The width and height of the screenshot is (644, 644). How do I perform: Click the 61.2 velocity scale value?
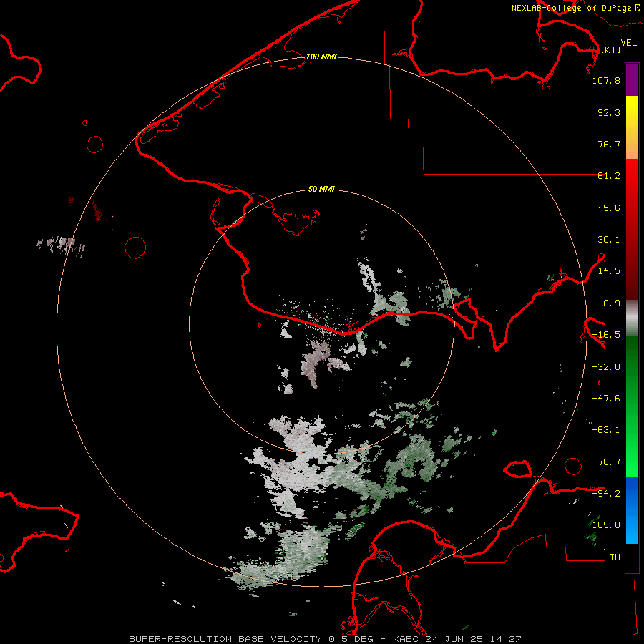tap(609, 176)
